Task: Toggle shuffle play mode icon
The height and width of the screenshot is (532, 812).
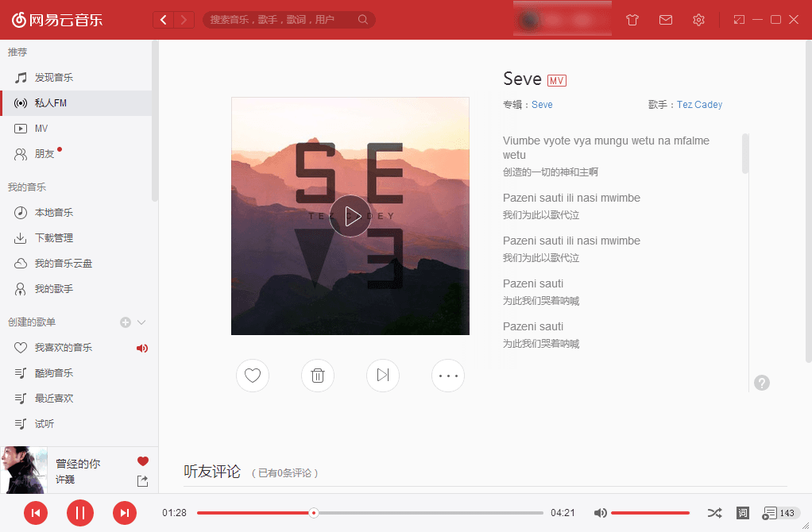Action: click(714, 513)
